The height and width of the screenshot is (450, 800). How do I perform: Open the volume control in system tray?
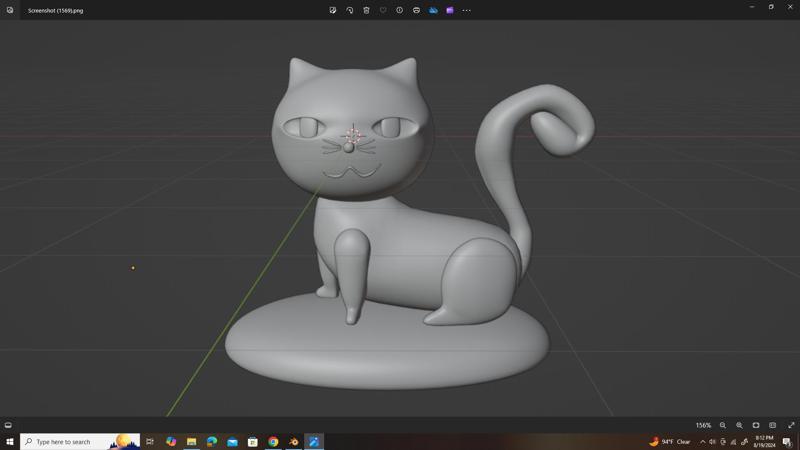[x=712, y=442]
